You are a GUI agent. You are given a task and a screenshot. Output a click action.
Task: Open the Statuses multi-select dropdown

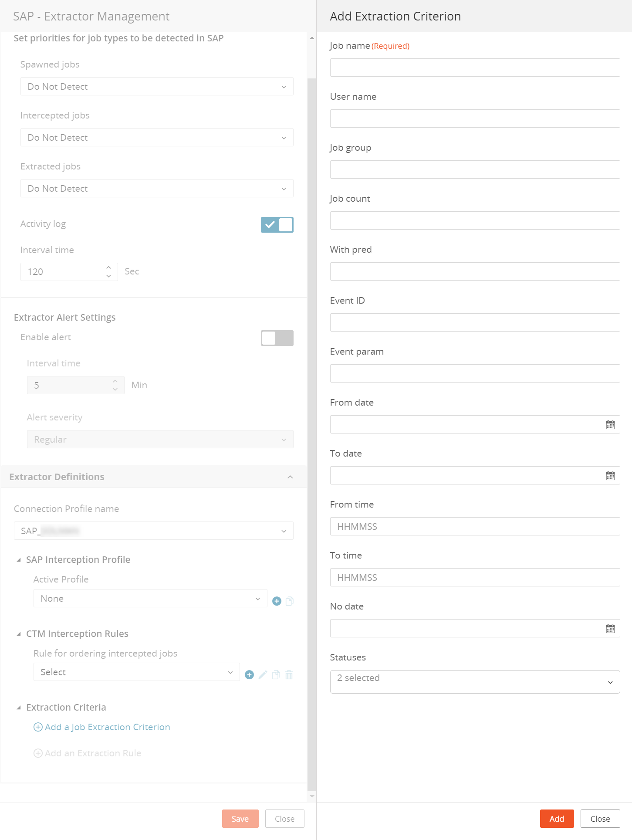(x=475, y=682)
